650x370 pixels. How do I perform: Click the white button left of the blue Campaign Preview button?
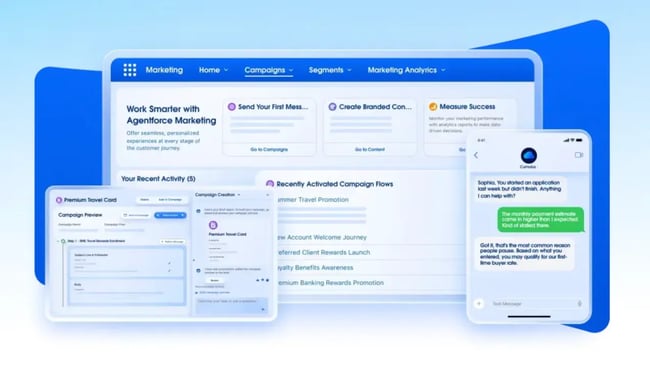point(136,215)
